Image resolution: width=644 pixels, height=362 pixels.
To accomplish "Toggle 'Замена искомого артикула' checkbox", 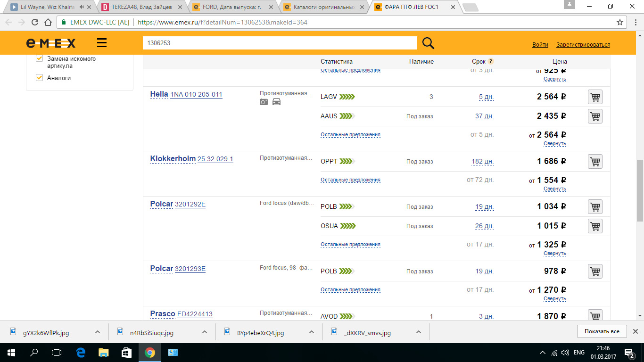I will [40, 59].
